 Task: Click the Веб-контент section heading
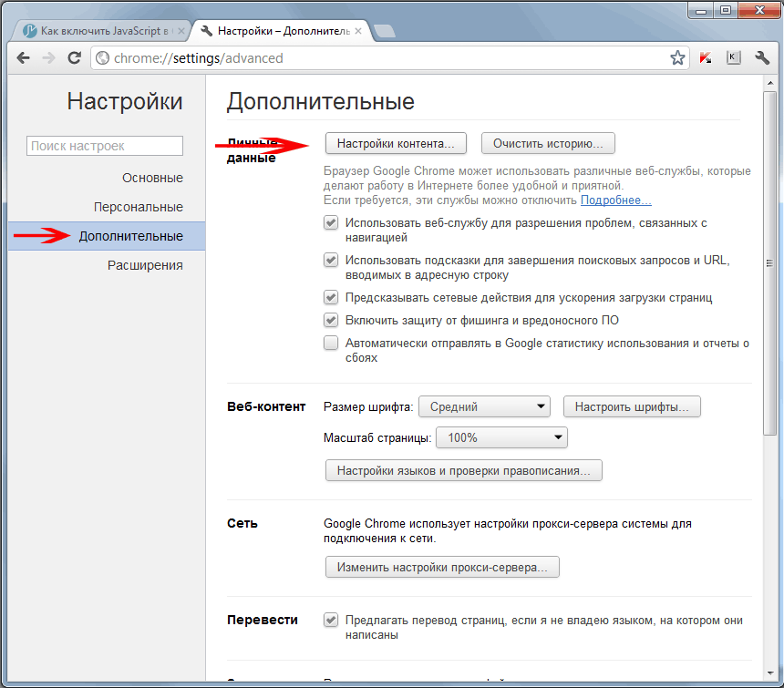pyautogui.click(x=266, y=406)
